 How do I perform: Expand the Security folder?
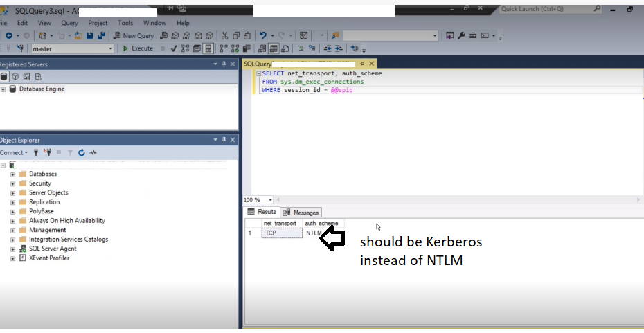pos(12,183)
